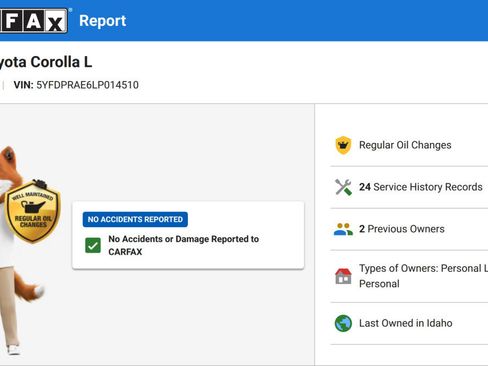Click 'Last Owned in Idaho' text
The height and width of the screenshot is (366, 488).
click(406, 323)
